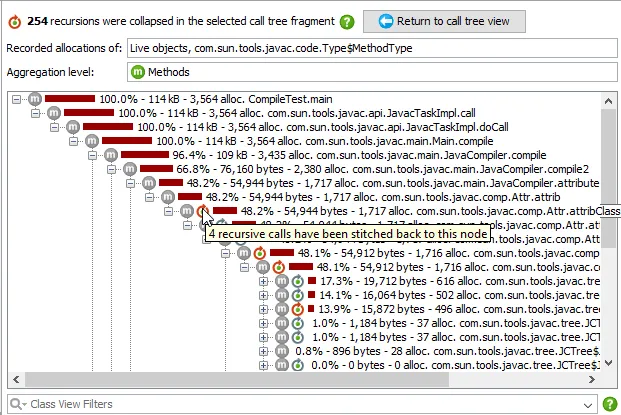Expand the 14.1% 16,064 bytes node
Screen dimensions: 621x415
tap(263, 295)
